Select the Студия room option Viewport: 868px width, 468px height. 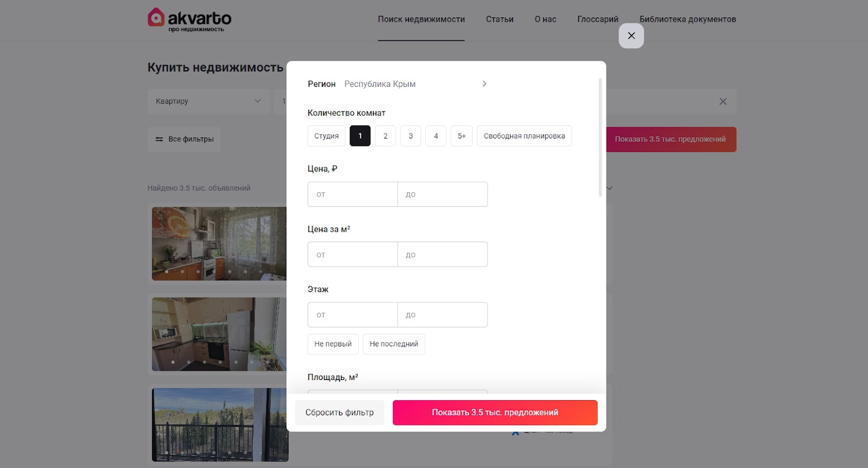[x=327, y=136]
